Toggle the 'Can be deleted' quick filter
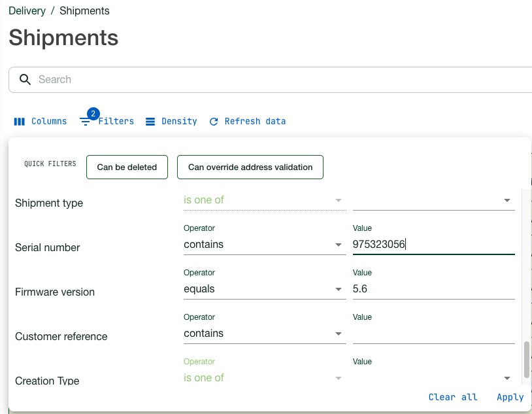 (x=127, y=167)
